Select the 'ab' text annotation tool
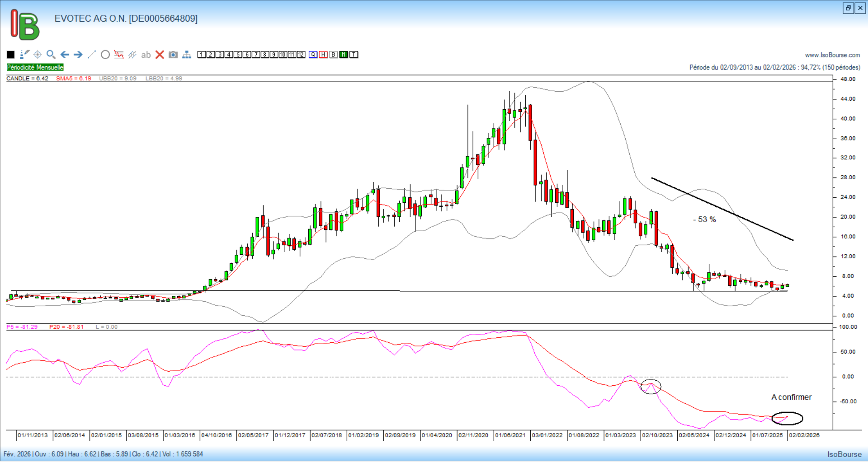 pyautogui.click(x=146, y=55)
